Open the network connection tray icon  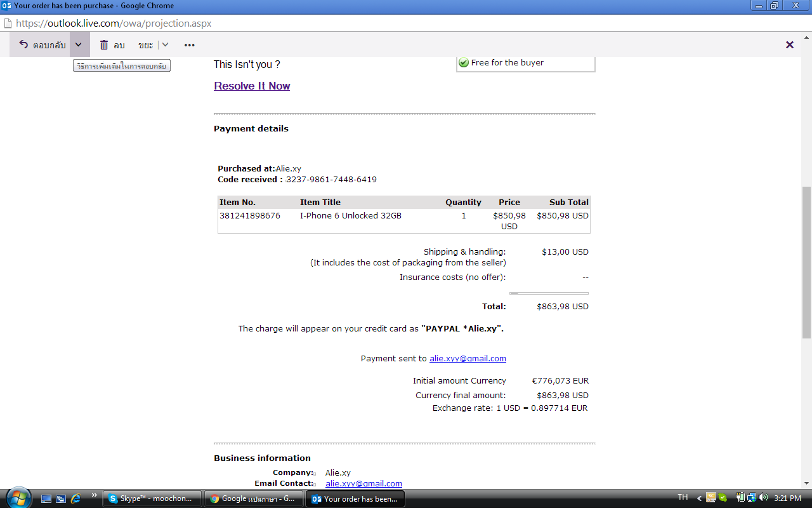pos(750,498)
